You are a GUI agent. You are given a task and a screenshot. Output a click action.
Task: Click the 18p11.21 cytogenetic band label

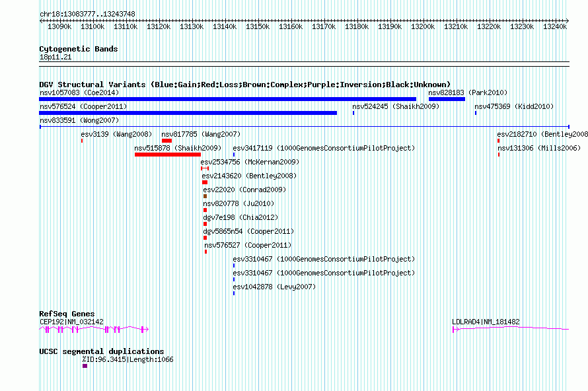pyautogui.click(x=55, y=57)
